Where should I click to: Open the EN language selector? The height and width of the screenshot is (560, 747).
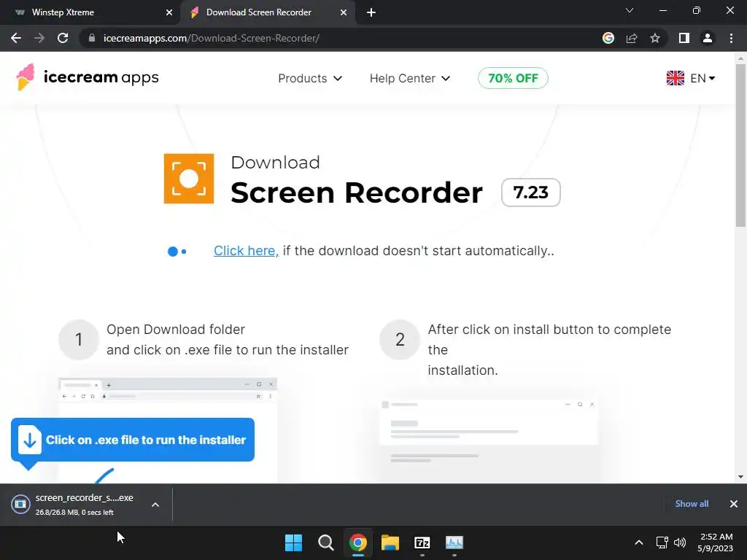click(690, 78)
